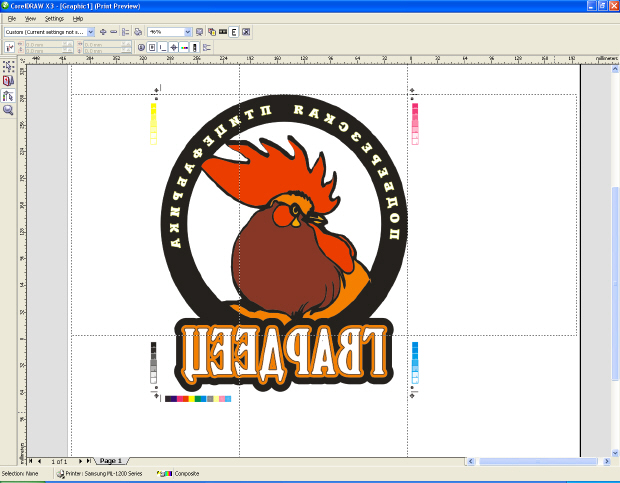This screenshot has height=483, width=620.
Task: Click the Print button in toolbar
Action: [x=138, y=32]
